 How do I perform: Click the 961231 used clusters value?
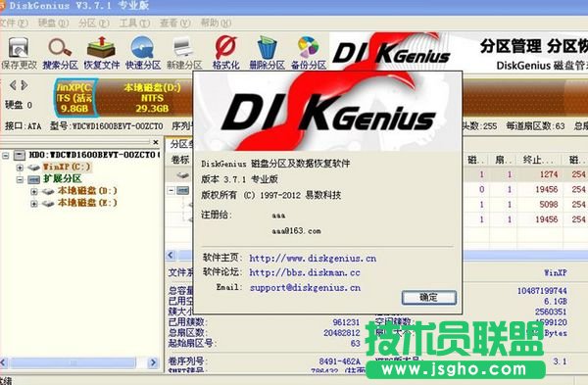point(346,322)
